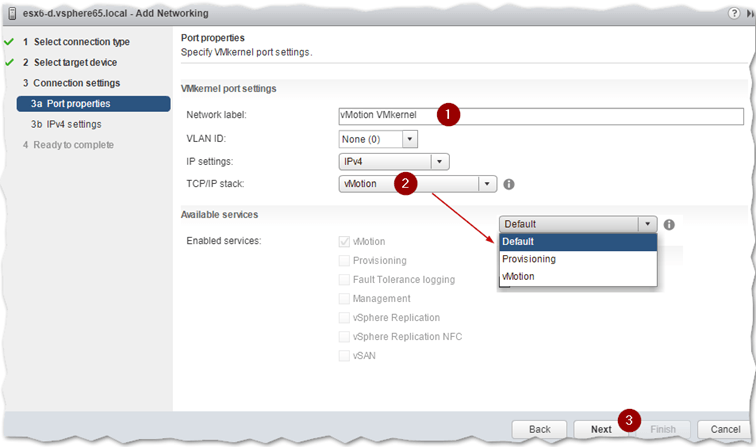
Task: Click the Back button
Action: (x=539, y=429)
